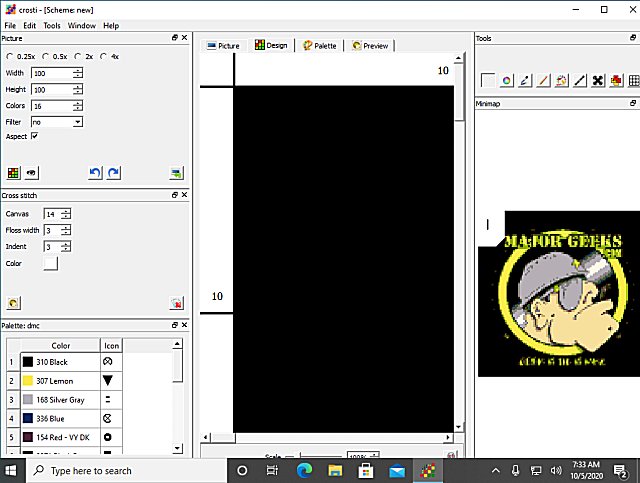The height and width of the screenshot is (483, 640).
Task: Undock the Palette: dmc panel
Action: click(x=175, y=325)
